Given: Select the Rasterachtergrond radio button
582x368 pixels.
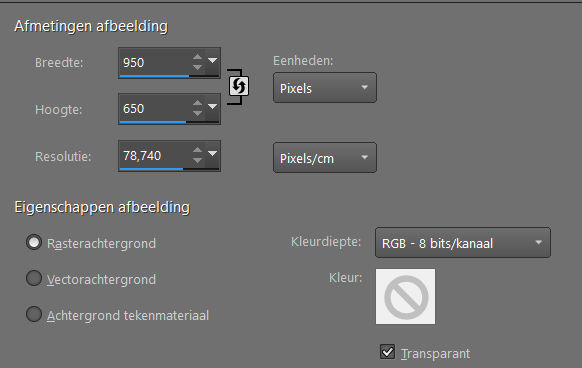Looking at the screenshot, I should click(34, 242).
